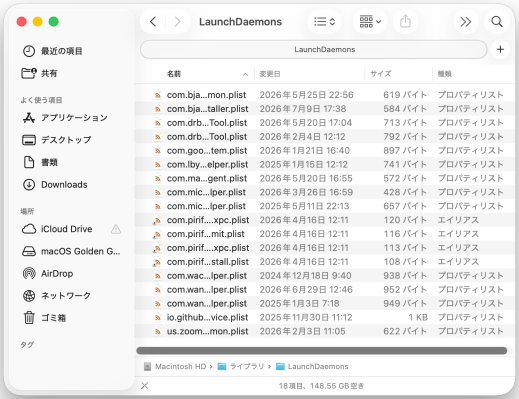Screen dimensions: 519x399
Task: Select com.wac...lper.plist file
Action: click(325, 276)
